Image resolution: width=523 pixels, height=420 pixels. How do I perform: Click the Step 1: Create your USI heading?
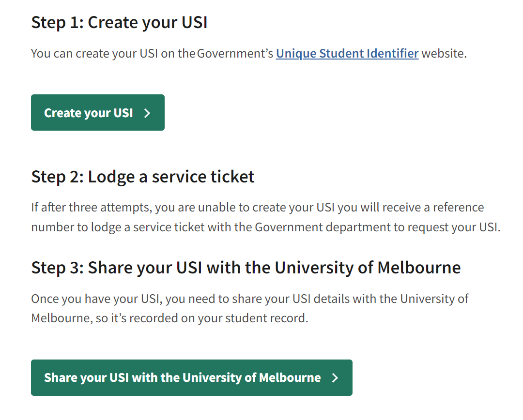click(120, 23)
